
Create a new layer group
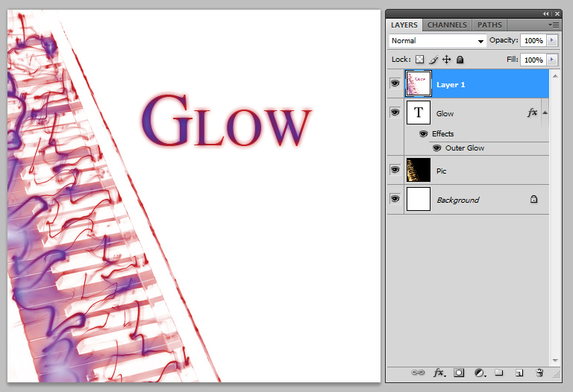tap(500, 372)
